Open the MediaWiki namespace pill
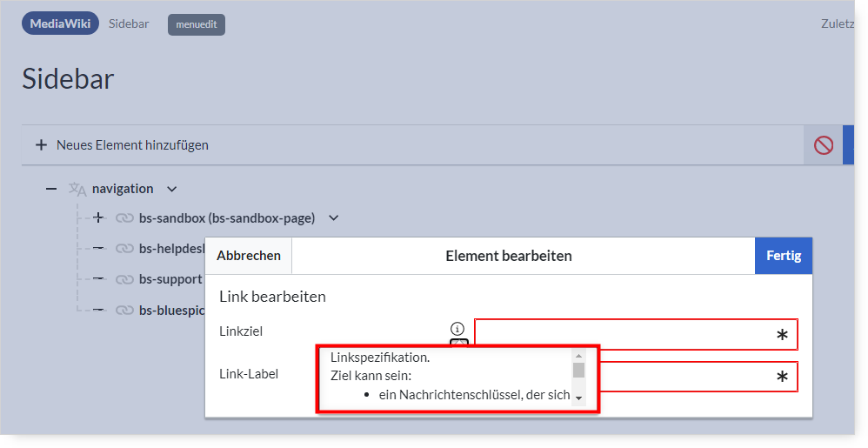Image resolution: width=868 pixels, height=448 pixels. 60,23
